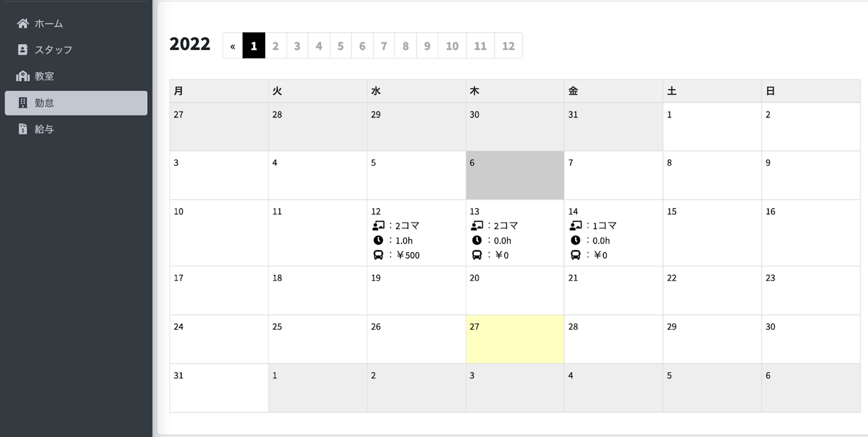Click the bus icon on the 14th
Viewport: 868px width, 437px height.
[576, 255]
